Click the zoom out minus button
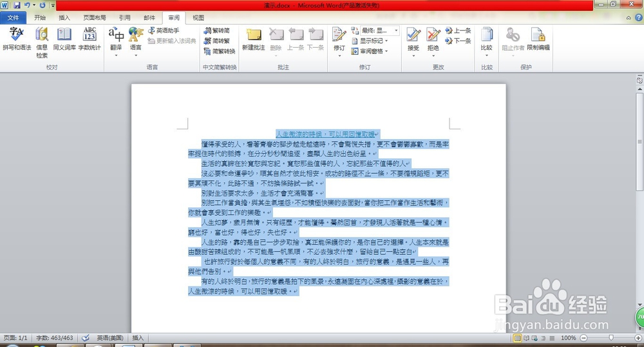Viewport: 644px width, 347px height. tap(583, 338)
